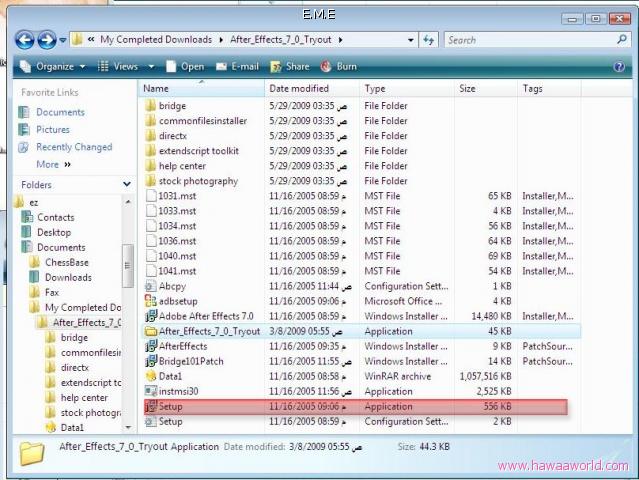The width and height of the screenshot is (639, 480).
Task: Select the Data1 WinRAR archive icon
Action: click(151, 376)
